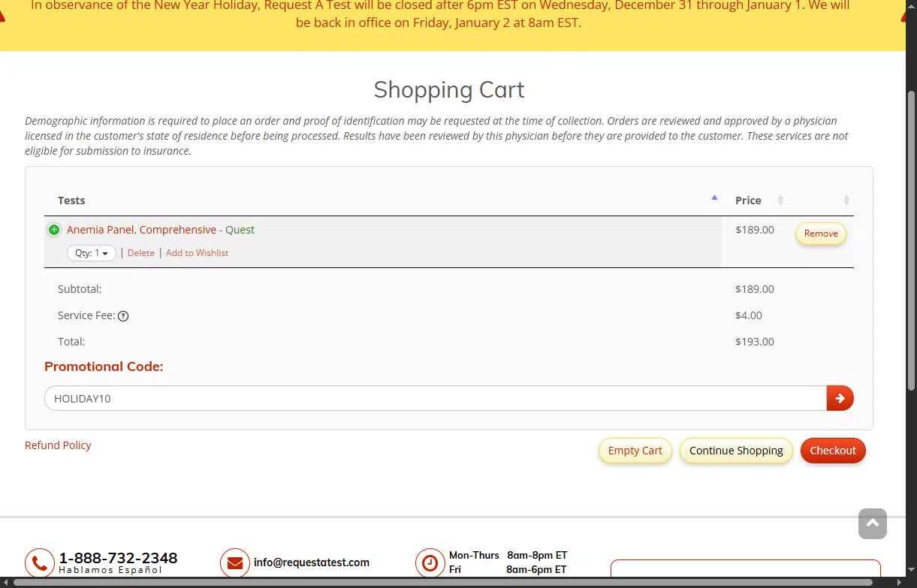
Task: Click the Promotional Code heading
Action: [x=104, y=366]
